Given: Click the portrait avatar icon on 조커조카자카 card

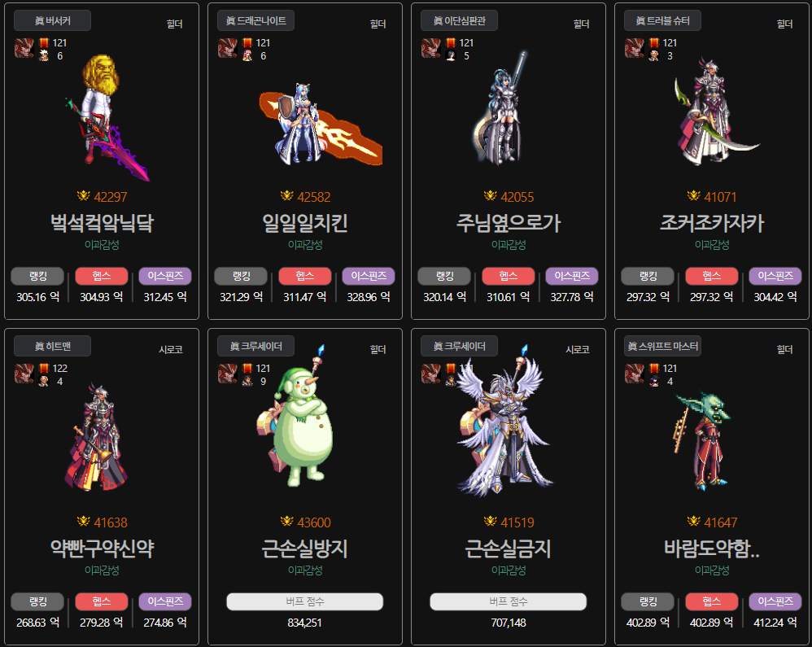Looking at the screenshot, I should tap(635, 48).
